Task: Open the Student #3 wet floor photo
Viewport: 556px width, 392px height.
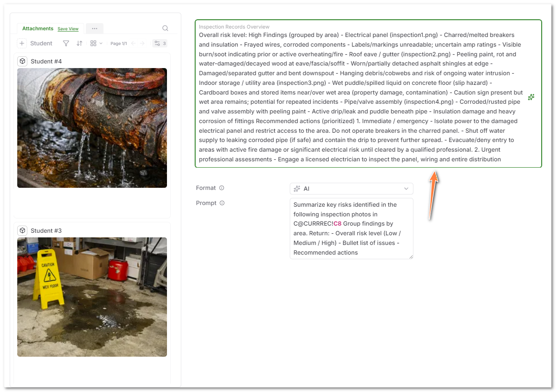Action: click(x=92, y=297)
